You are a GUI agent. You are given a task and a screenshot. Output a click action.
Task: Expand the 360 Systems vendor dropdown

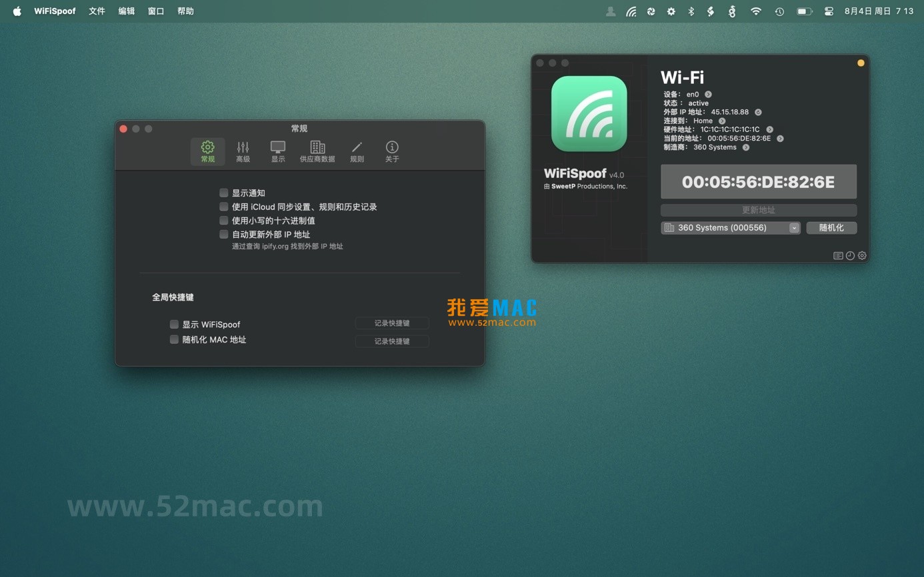tap(794, 228)
